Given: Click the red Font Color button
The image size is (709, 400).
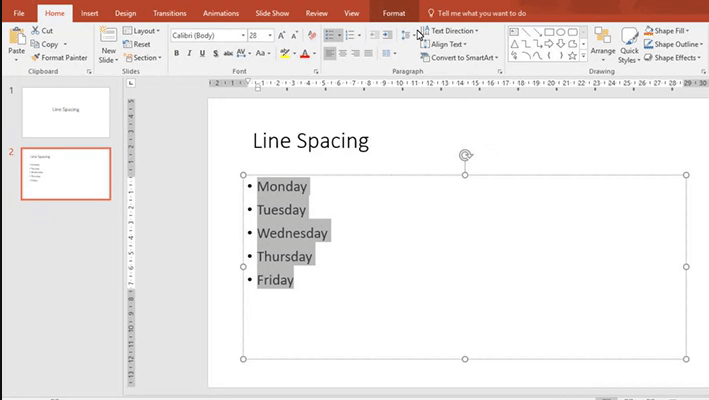Looking at the screenshot, I should pos(305,53).
